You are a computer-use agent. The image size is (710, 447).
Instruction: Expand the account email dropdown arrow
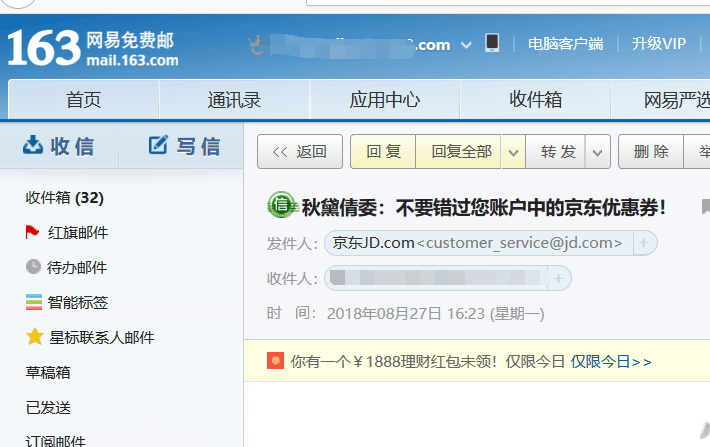coord(466,45)
